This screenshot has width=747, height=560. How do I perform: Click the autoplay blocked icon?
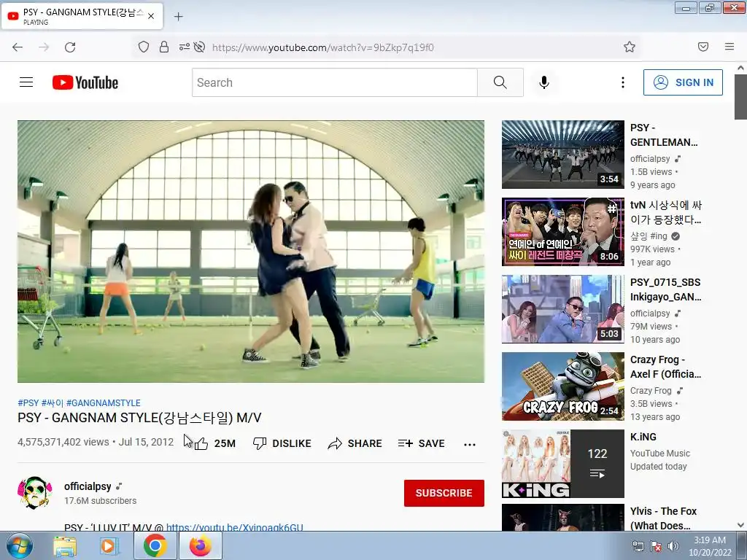click(x=200, y=47)
